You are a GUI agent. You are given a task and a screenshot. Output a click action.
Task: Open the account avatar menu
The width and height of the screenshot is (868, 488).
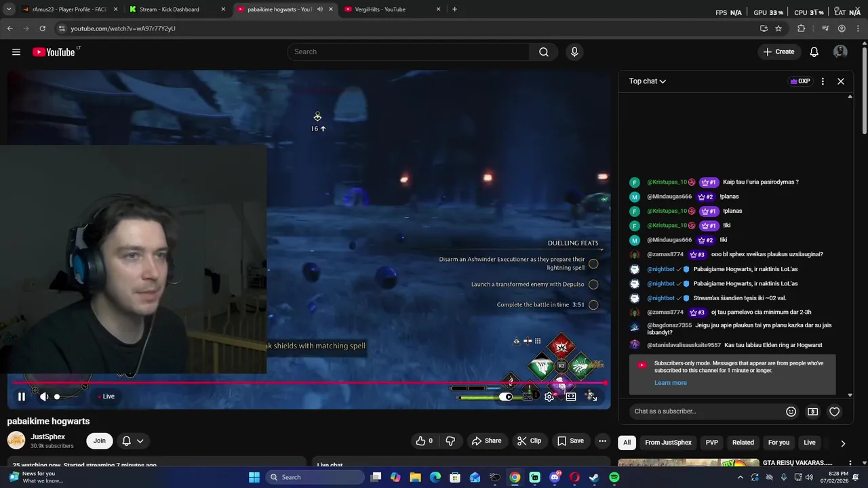(840, 52)
